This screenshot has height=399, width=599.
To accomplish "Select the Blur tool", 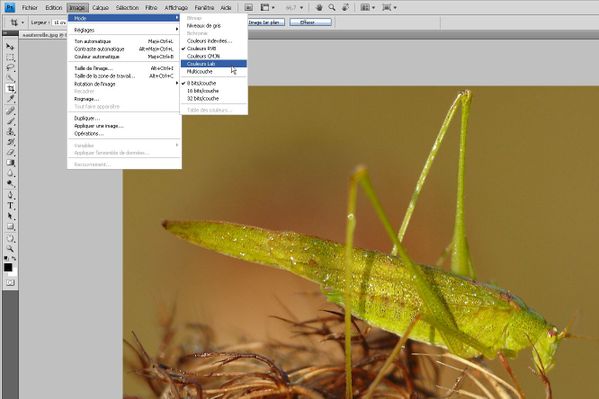I will pyautogui.click(x=10, y=173).
